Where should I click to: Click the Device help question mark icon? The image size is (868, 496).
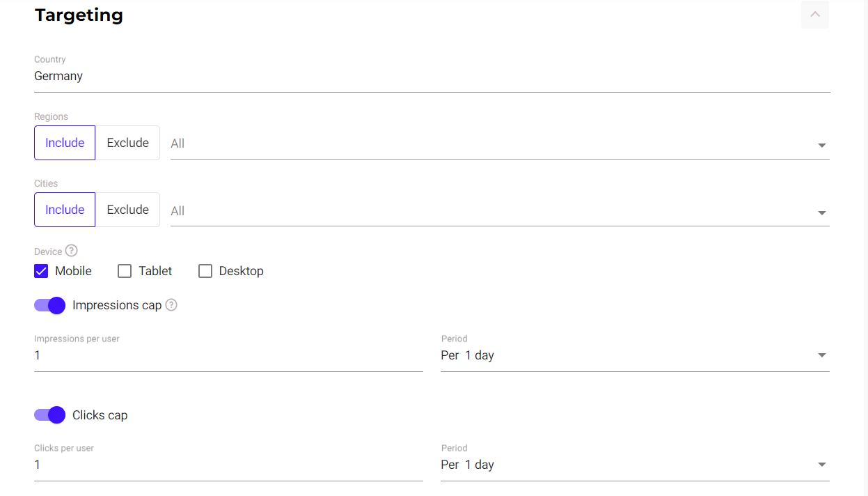pos(71,251)
